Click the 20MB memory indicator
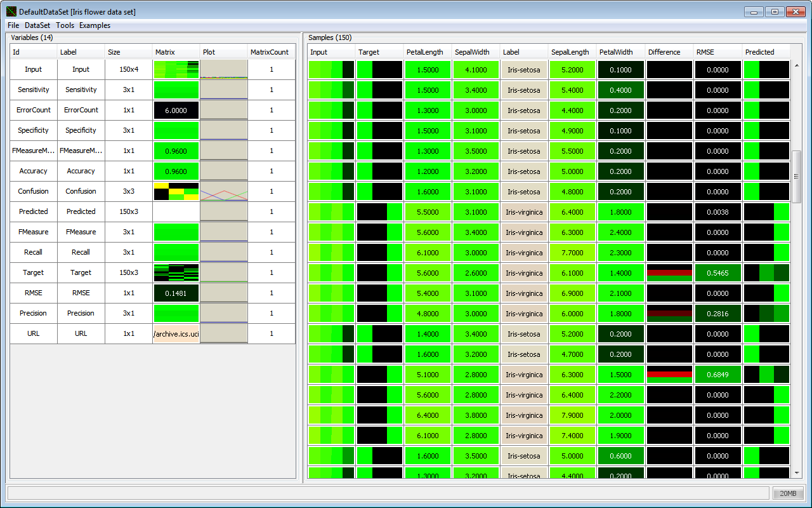The height and width of the screenshot is (508, 812). coord(788,493)
